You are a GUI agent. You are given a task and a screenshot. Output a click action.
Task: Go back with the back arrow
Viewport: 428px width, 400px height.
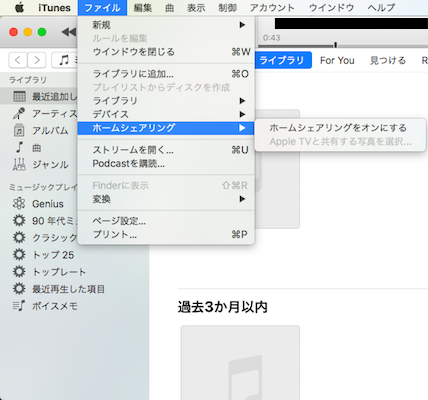pyautogui.click(x=18, y=60)
